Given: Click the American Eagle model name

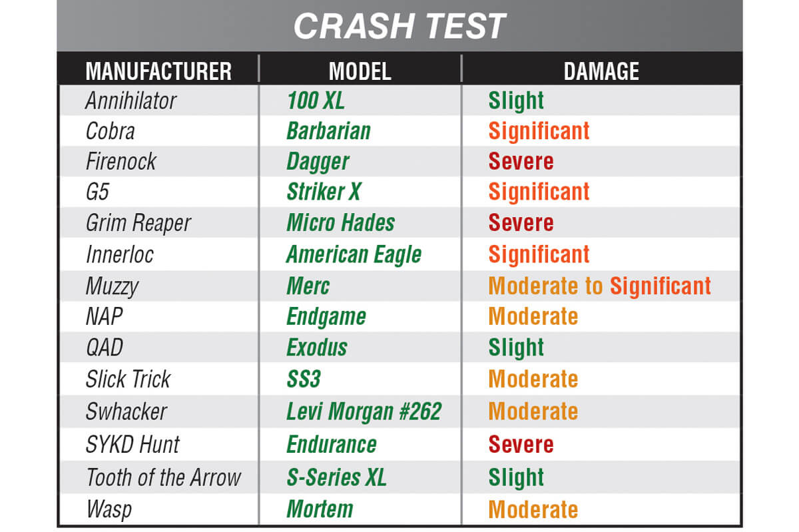Looking at the screenshot, I should 354,254.
